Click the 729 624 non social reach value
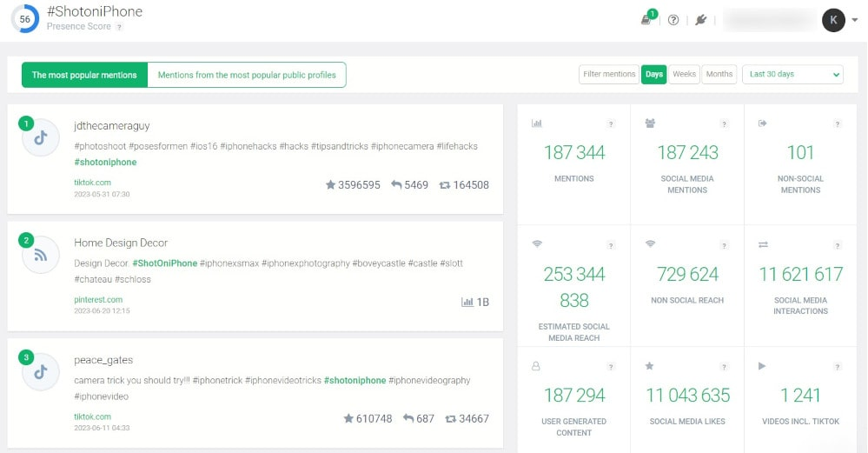 pos(687,274)
